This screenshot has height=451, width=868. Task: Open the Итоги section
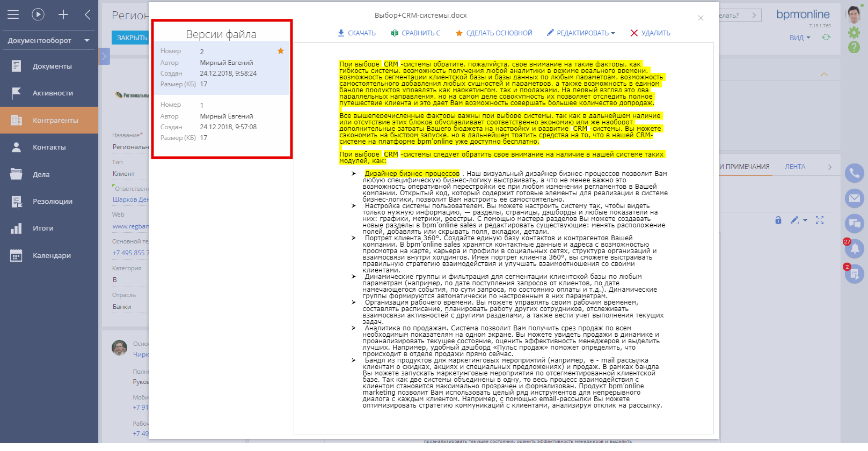click(49, 228)
